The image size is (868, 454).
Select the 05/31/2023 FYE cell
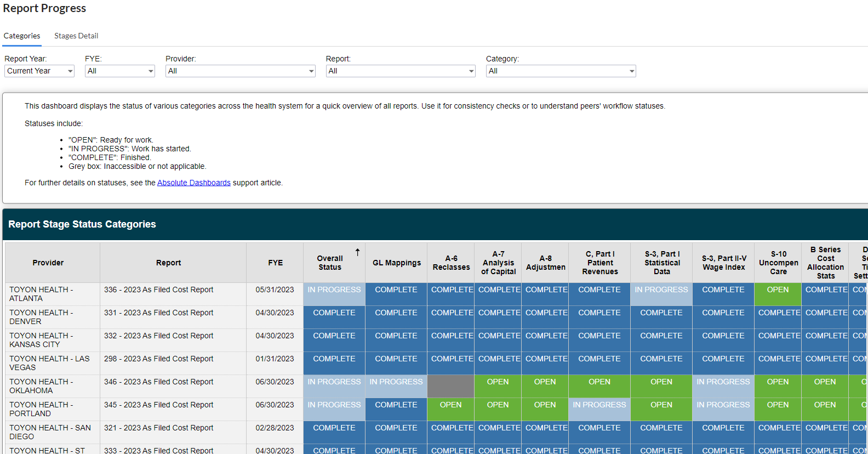275,294
